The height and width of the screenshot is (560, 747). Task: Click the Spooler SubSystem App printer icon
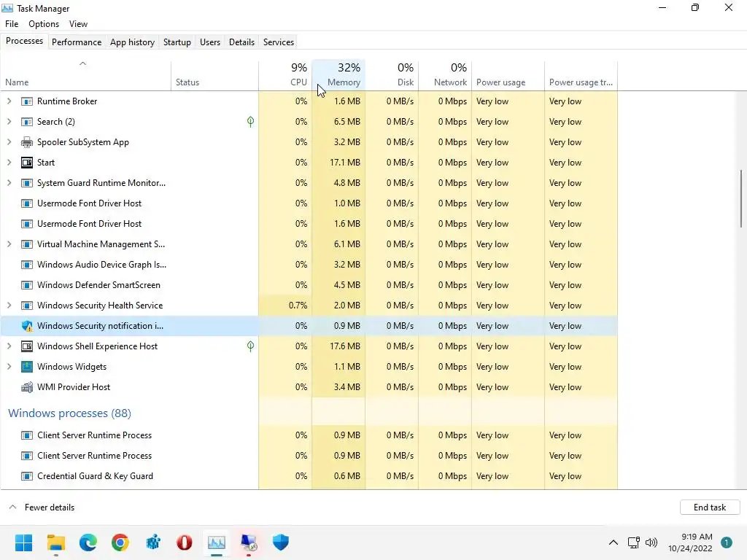coord(27,142)
